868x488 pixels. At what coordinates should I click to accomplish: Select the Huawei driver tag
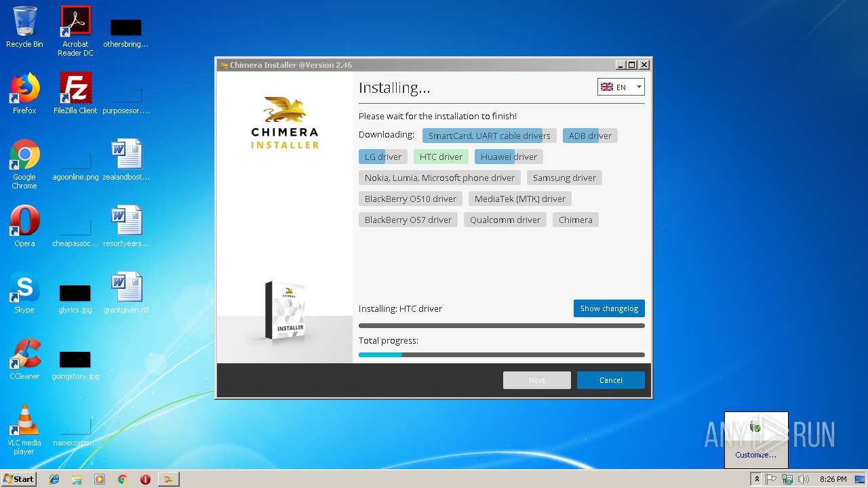509,157
